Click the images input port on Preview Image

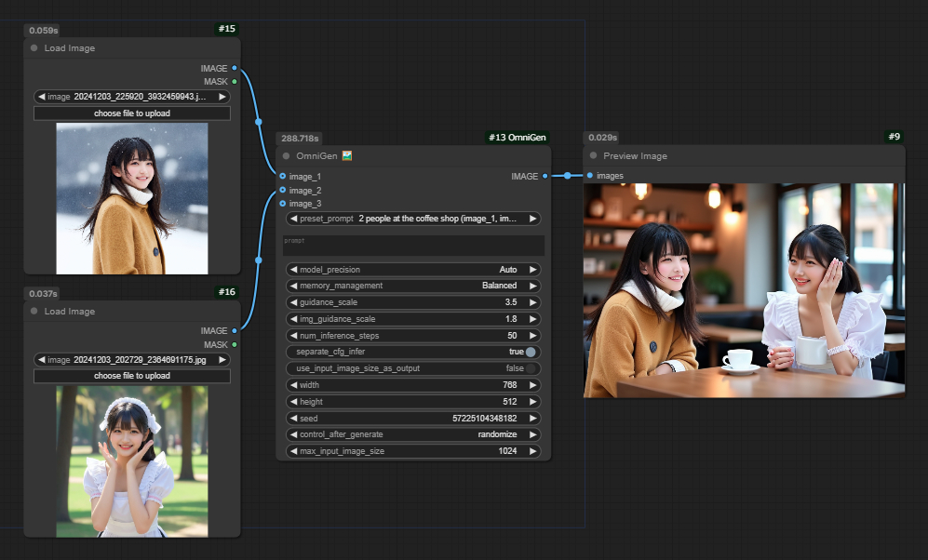(x=589, y=176)
